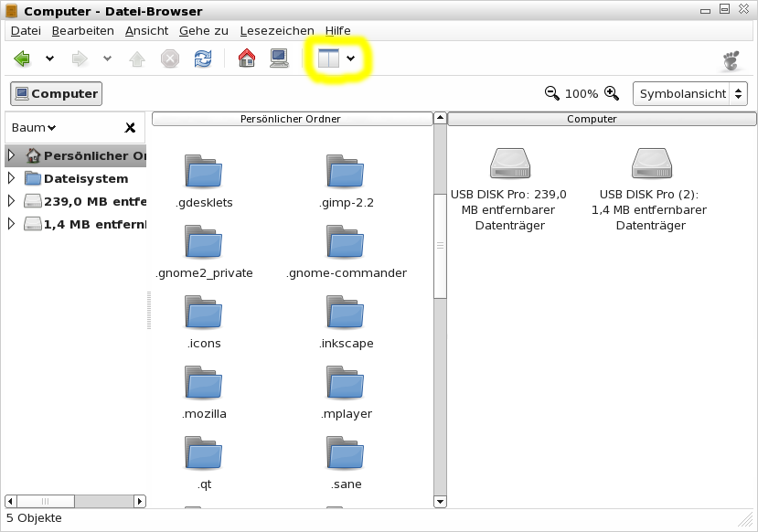758x532 pixels.
Task: Open the Baum sidebar type dropdown
Action: 34,128
